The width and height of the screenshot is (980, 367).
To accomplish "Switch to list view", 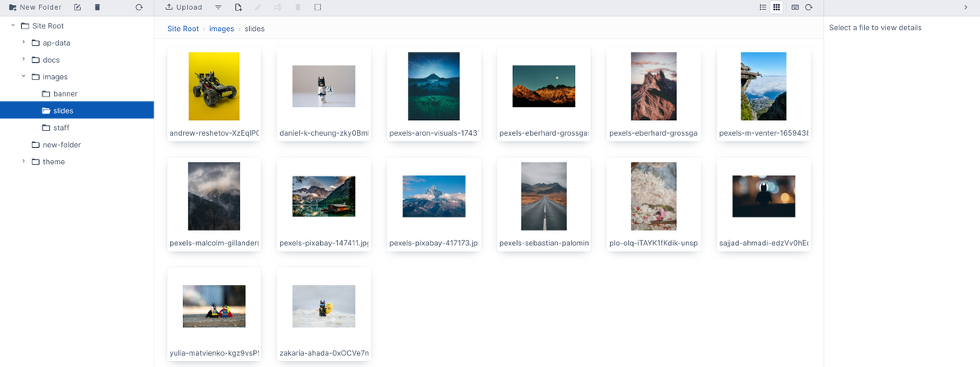I will (x=763, y=7).
